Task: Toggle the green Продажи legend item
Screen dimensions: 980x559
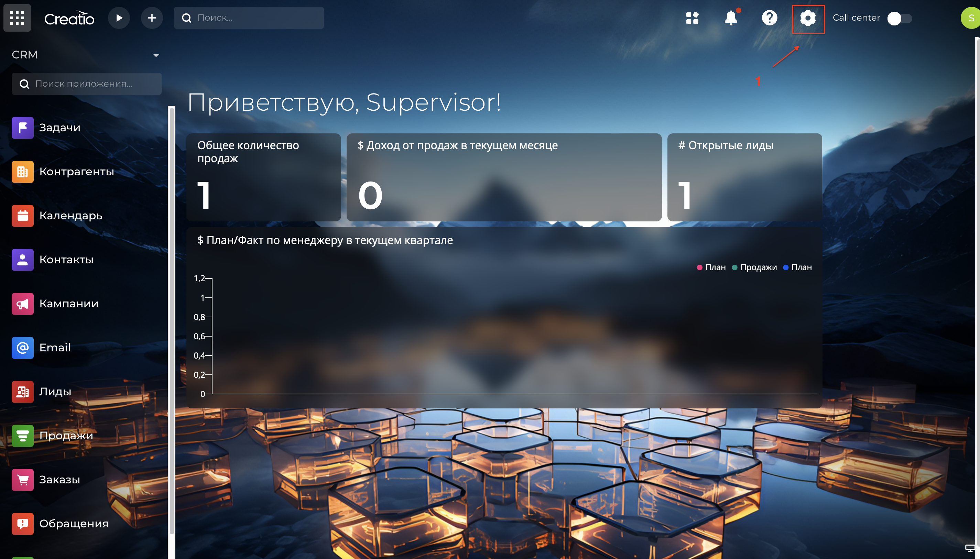Action: (x=754, y=267)
